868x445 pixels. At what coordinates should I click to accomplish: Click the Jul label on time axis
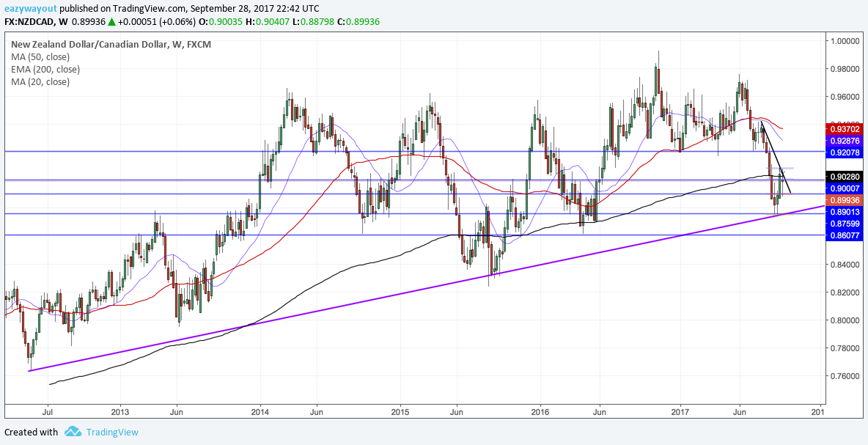[x=48, y=412]
